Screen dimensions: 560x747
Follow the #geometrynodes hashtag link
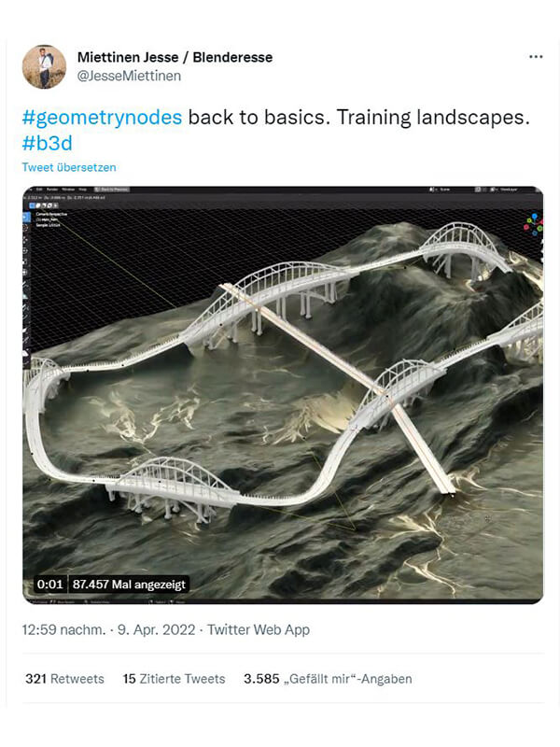pos(102,118)
